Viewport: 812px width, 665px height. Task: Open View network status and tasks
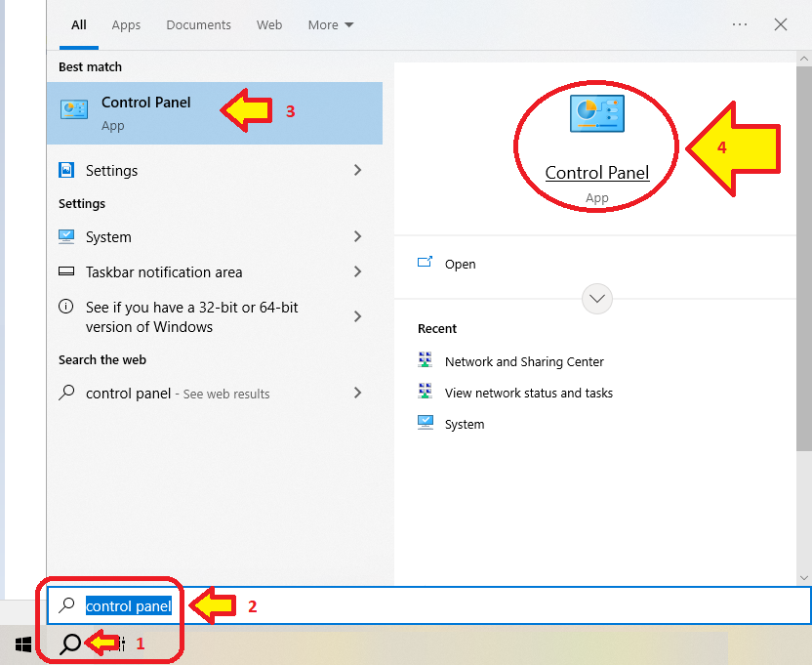(529, 393)
